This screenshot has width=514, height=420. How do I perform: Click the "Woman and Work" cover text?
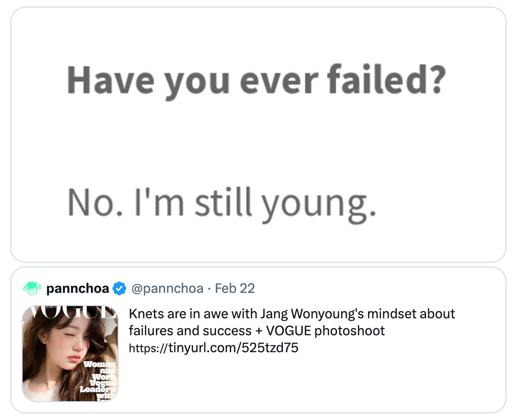click(x=101, y=372)
